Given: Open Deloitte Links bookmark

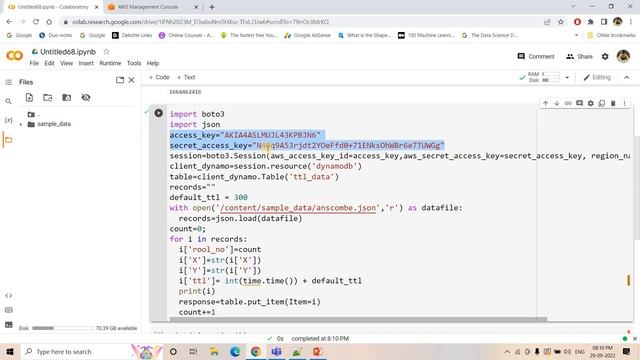Looking at the screenshot, I should [x=132, y=35].
